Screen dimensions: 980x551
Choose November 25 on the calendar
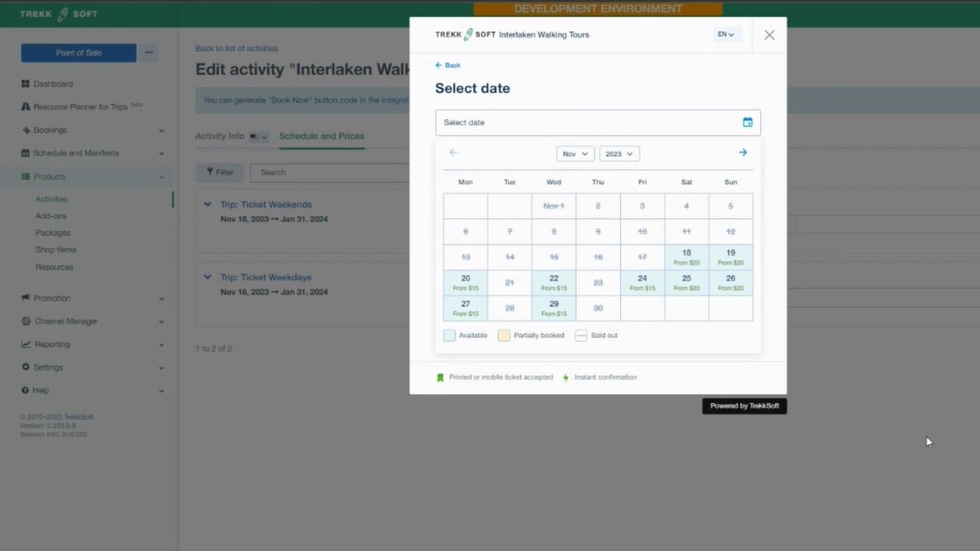686,282
